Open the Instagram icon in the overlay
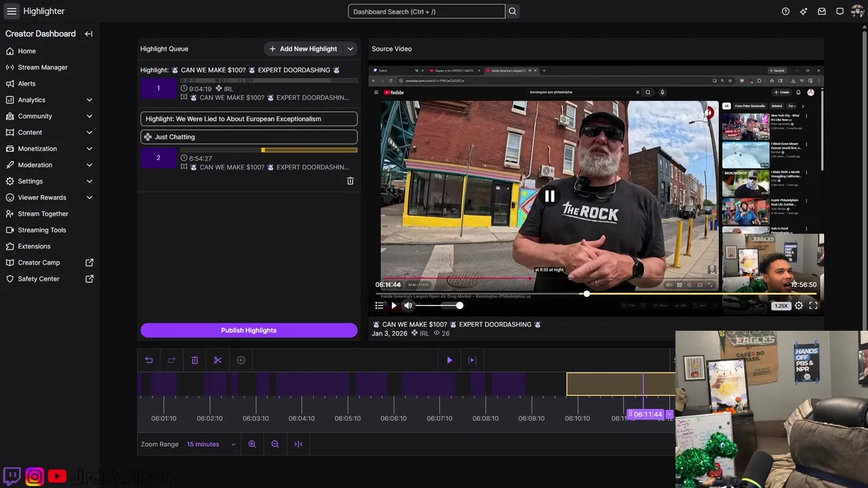The image size is (868, 488). [35, 476]
